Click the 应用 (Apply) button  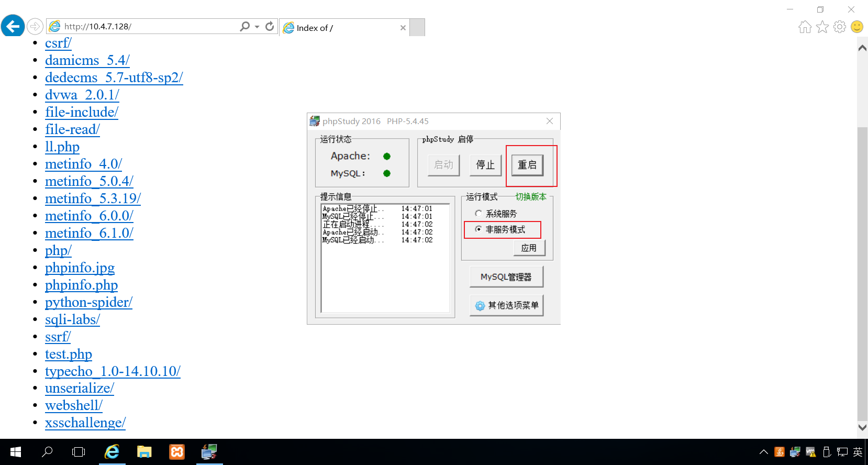point(529,248)
